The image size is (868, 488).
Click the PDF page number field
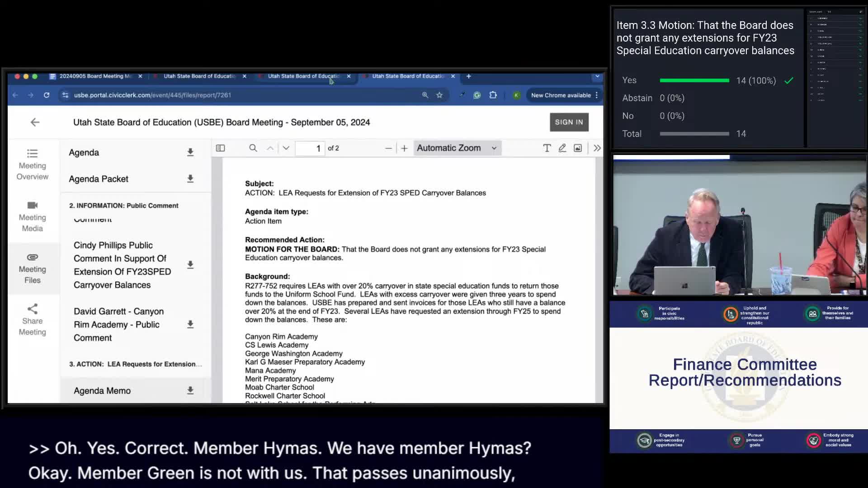click(310, 148)
